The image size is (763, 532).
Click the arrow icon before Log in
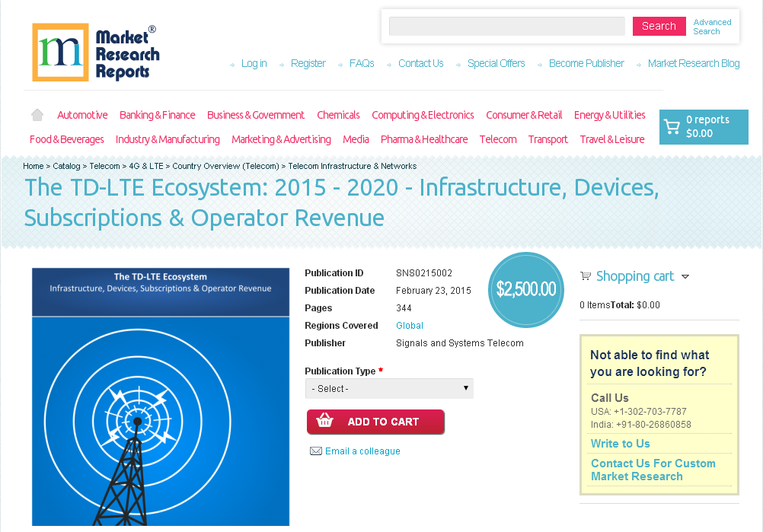pos(233,65)
